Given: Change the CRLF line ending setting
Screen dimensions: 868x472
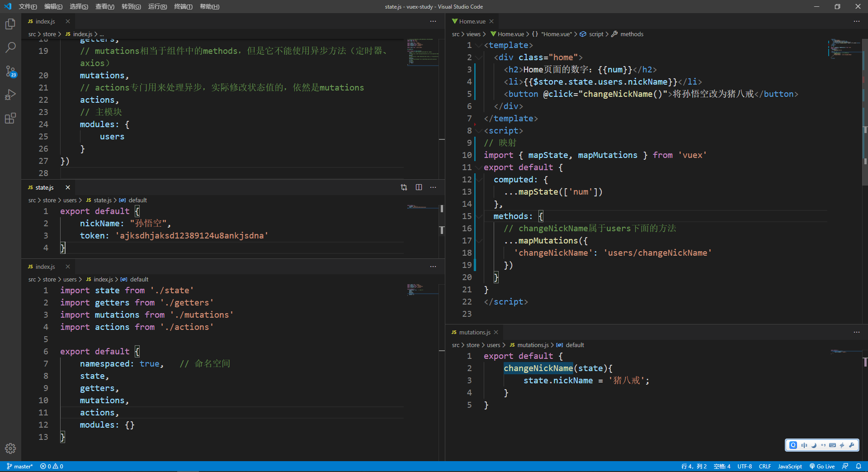Looking at the screenshot, I should coord(765,466).
